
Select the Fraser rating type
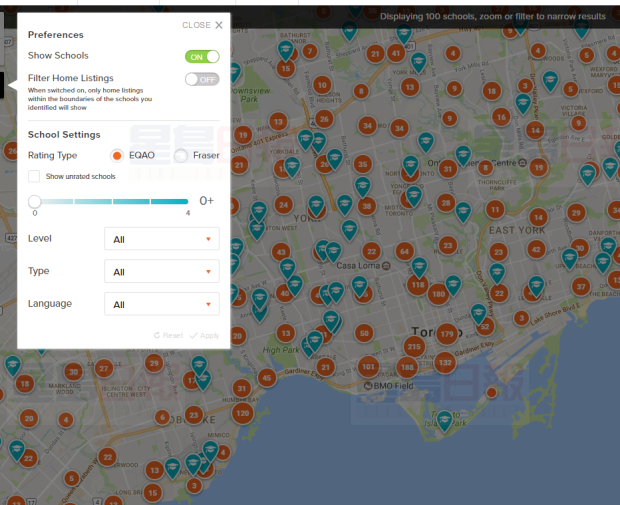point(181,155)
